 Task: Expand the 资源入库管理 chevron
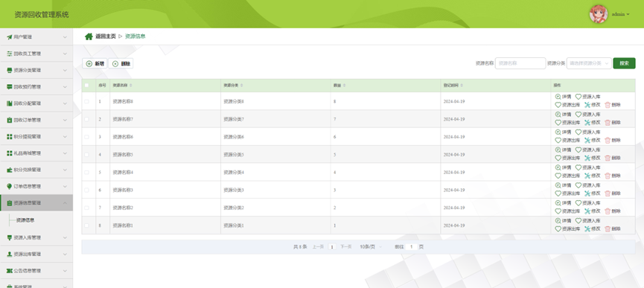[x=65, y=237]
